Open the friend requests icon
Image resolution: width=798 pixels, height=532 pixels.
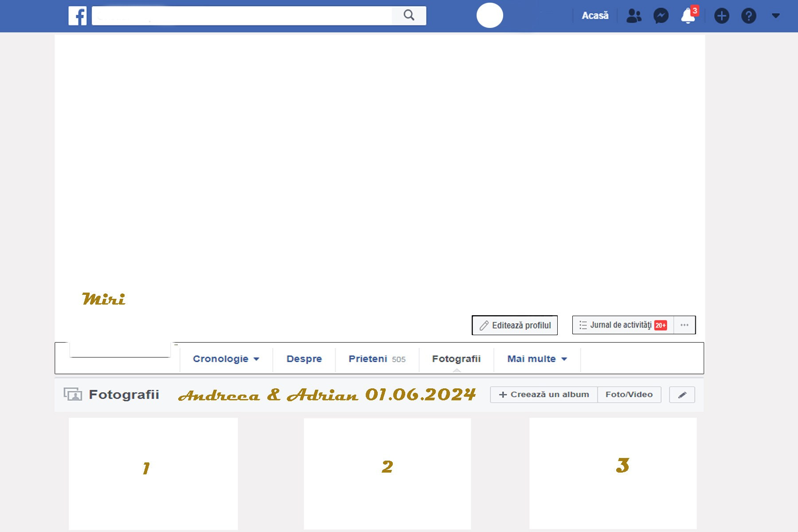click(634, 15)
